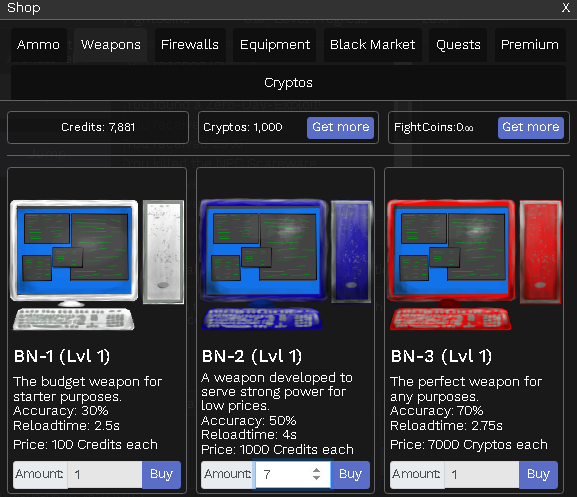The width and height of the screenshot is (577, 497).
Task: Buy the BN-1 weapon
Action: tap(161, 475)
